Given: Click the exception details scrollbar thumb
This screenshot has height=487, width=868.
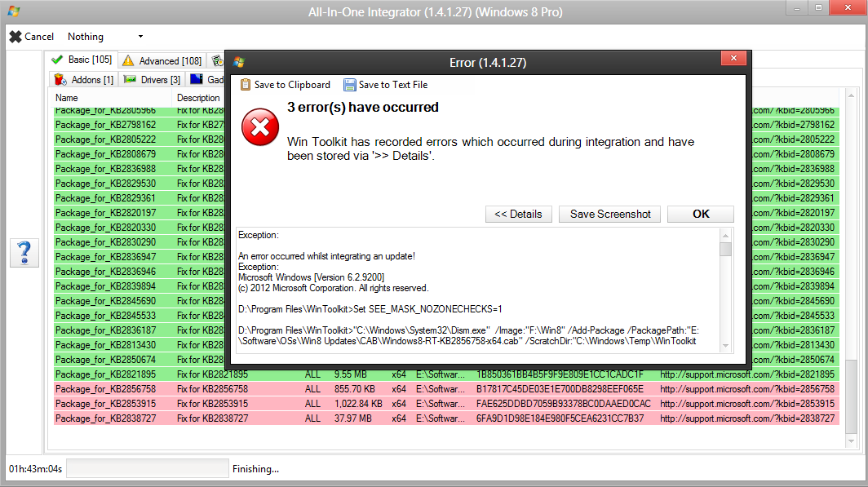Looking at the screenshot, I should click(725, 249).
